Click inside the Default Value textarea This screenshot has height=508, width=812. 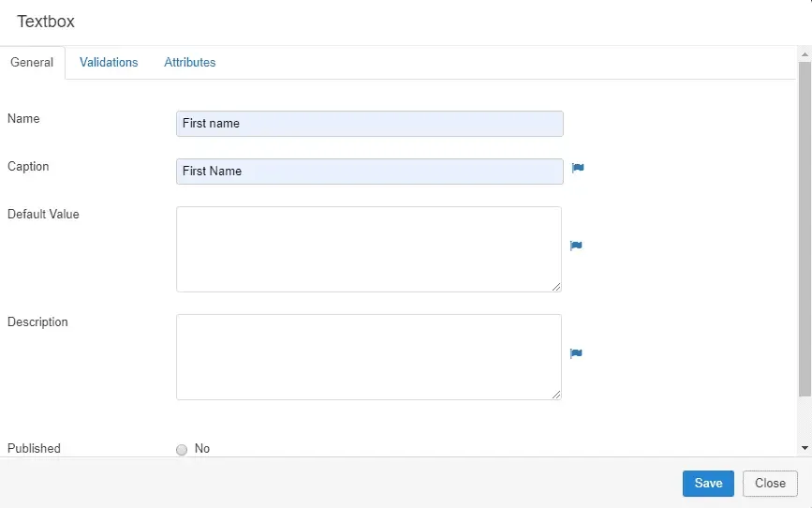pos(369,249)
